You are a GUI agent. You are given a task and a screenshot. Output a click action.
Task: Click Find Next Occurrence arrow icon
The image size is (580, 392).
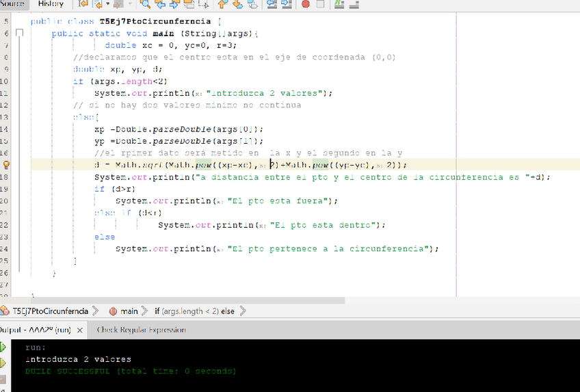point(174,4)
